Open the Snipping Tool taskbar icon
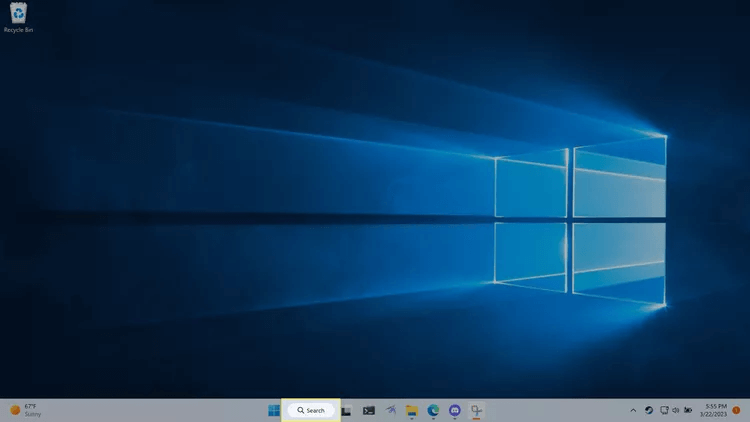Viewport: 750px width, 422px height. tap(477, 410)
